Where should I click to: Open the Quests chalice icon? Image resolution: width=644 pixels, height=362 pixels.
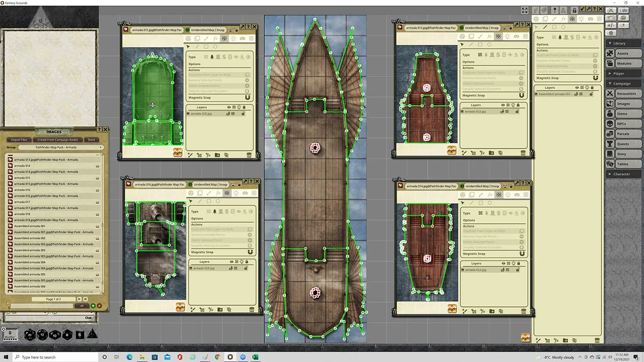coord(610,144)
